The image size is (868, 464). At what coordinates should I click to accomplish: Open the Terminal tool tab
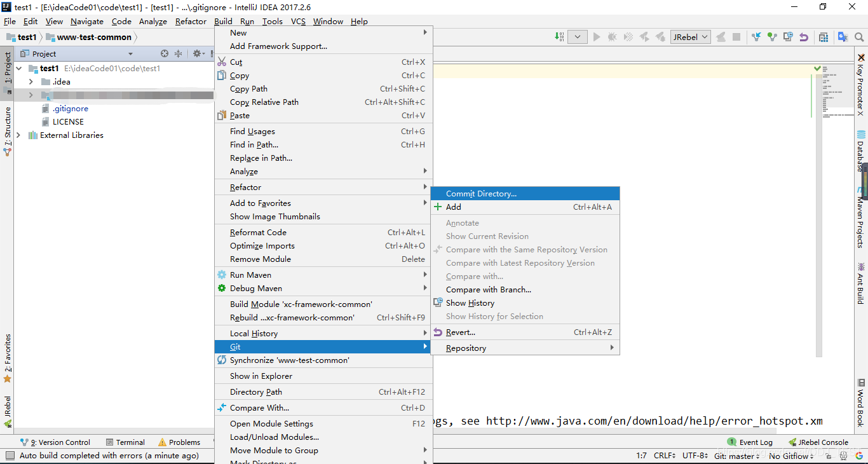click(126, 442)
